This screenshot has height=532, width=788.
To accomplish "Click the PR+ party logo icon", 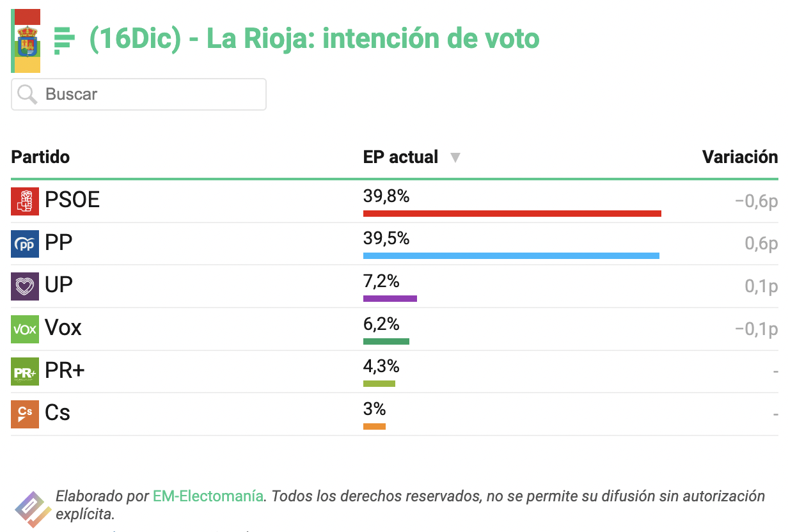I will (x=25, y=372).
